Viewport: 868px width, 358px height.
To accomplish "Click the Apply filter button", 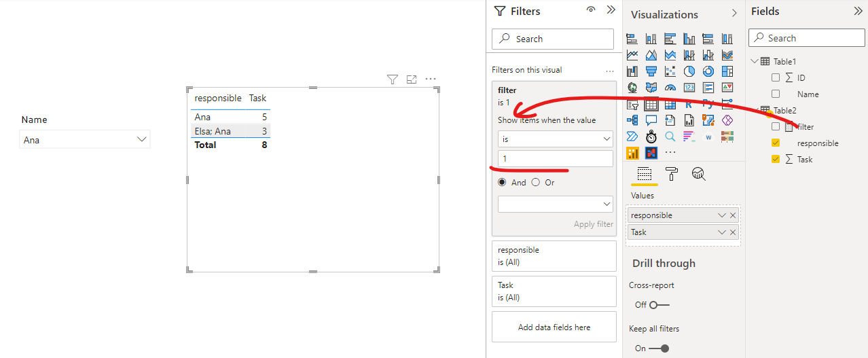I will pos(594,224).
